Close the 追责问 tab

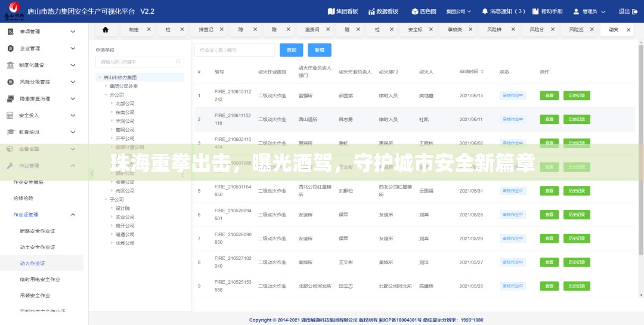pos(327,30)
